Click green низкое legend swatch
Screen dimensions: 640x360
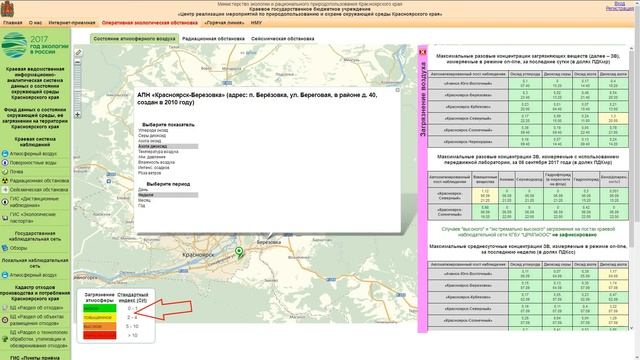coord(100,309)
